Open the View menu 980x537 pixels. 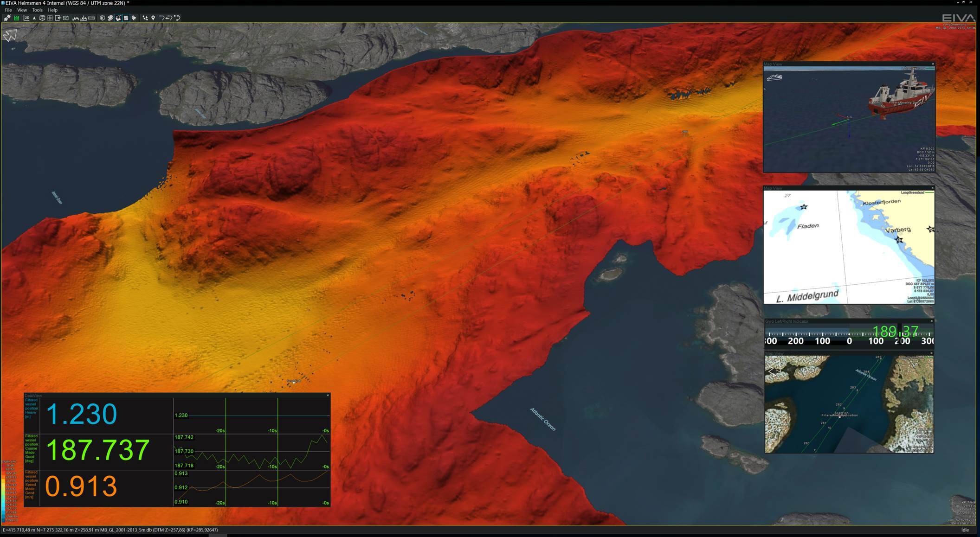[22, 10]
